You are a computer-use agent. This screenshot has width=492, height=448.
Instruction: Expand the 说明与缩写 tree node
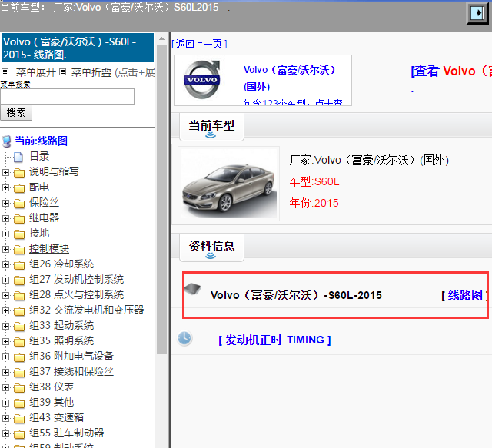pos(5,172)
